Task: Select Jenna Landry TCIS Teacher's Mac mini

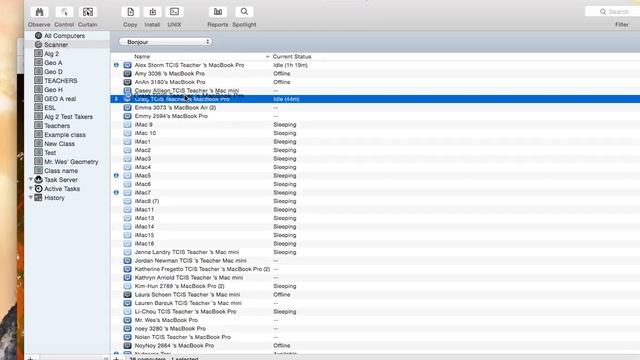Action: click(375, 252)
